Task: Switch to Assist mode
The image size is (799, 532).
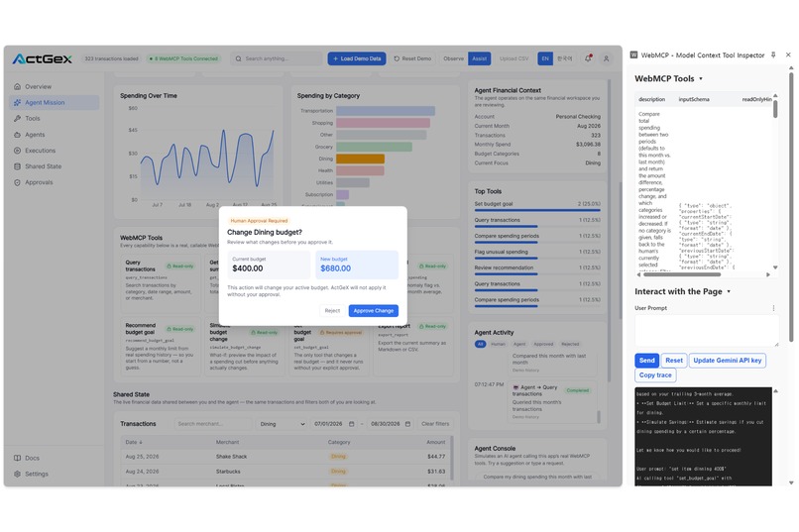Action: coord(479,58)
